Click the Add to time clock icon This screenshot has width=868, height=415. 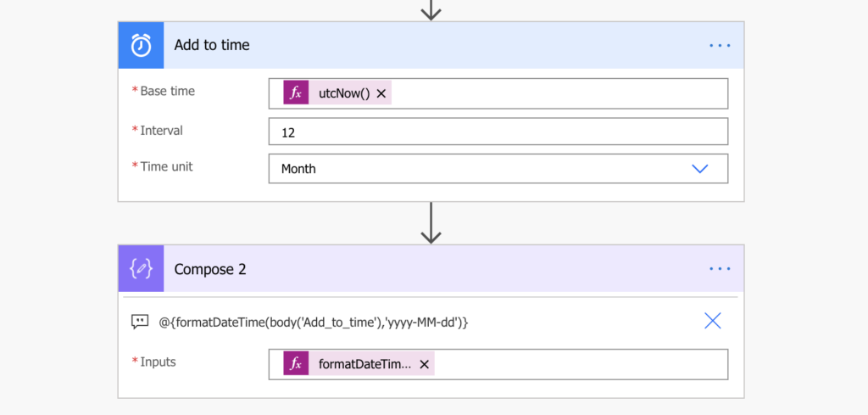[x=141, y=46]
